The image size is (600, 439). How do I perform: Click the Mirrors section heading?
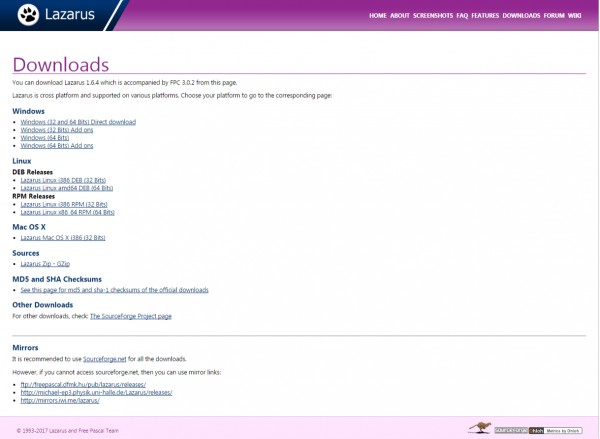(x=25, y=348)
